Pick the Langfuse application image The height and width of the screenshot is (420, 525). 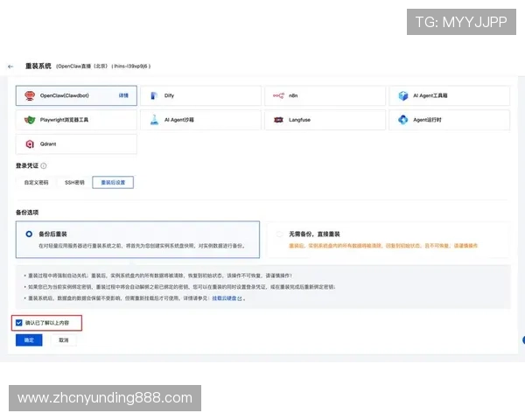coord(325,120)
